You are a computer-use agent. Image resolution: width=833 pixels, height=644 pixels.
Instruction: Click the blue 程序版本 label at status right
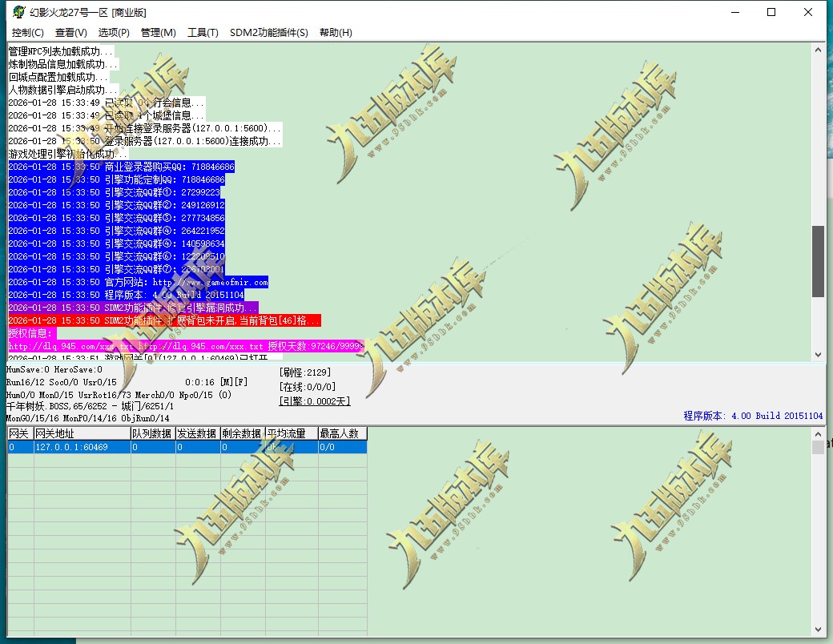point(753,416)
